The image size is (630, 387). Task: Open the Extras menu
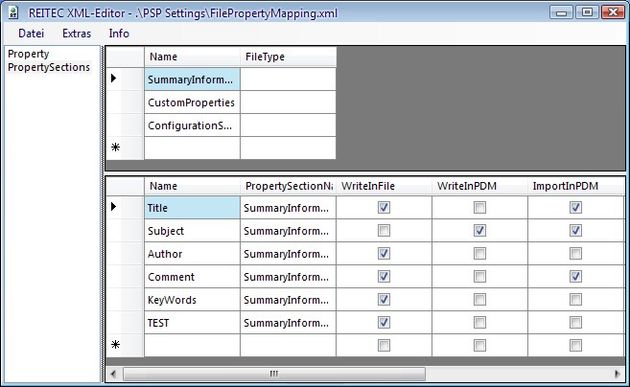click(x=76, y=33)
